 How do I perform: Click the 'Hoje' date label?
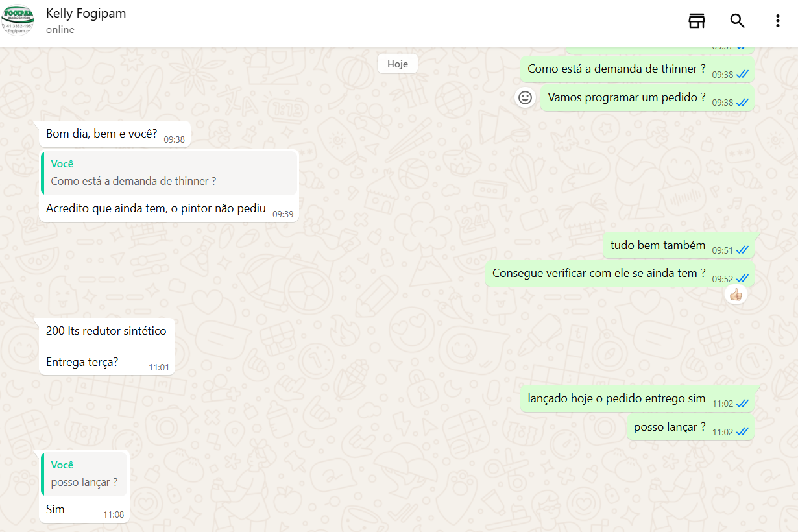pos(397,64)
